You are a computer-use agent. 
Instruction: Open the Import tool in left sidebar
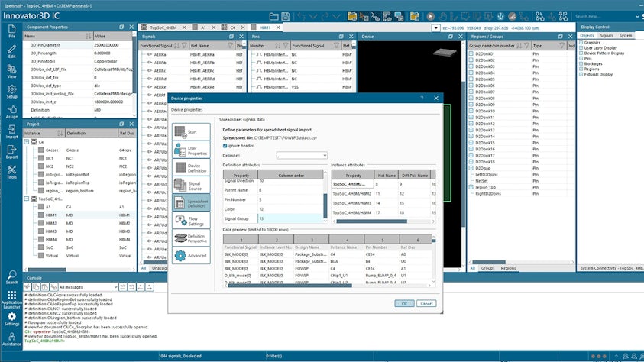tap(11, 132)
